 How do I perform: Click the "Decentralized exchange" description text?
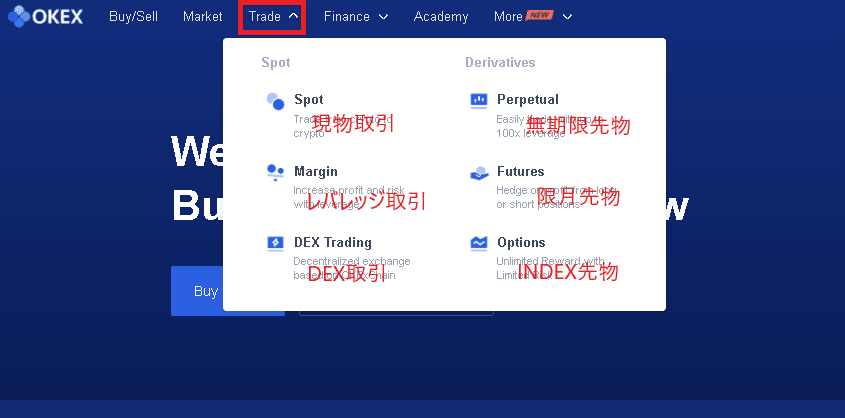(x=352, y=261)
